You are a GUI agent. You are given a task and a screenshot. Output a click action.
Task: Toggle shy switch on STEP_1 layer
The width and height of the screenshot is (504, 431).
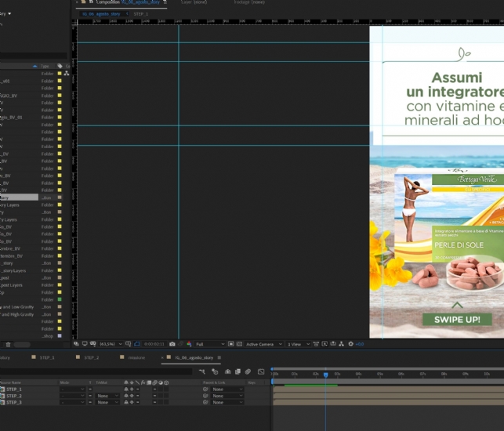point(126,389)
